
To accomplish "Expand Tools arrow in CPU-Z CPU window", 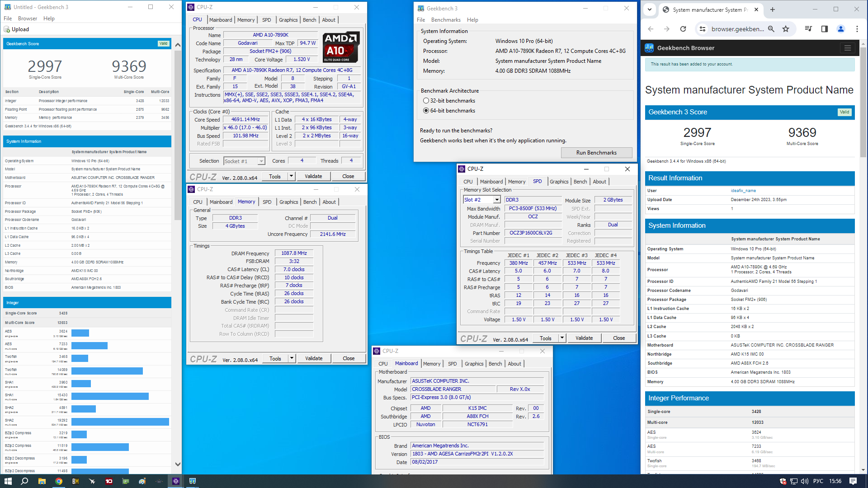I will click(x=292, y=176).
